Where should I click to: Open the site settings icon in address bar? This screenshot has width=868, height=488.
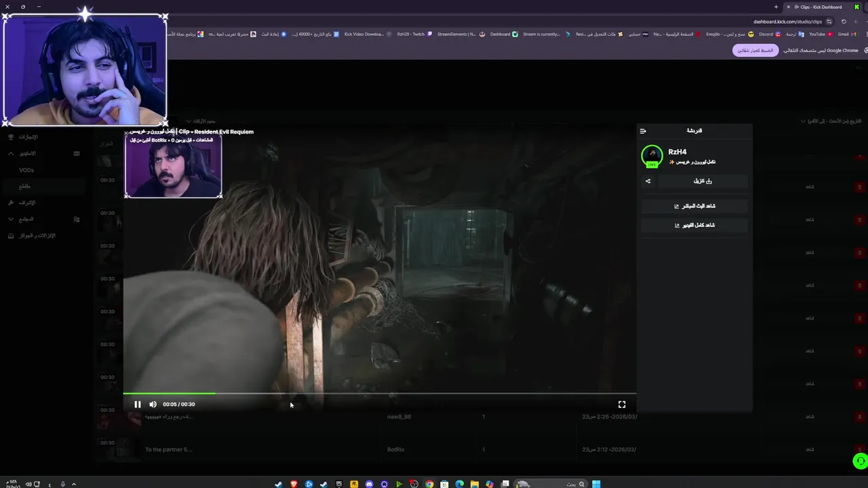829,22
